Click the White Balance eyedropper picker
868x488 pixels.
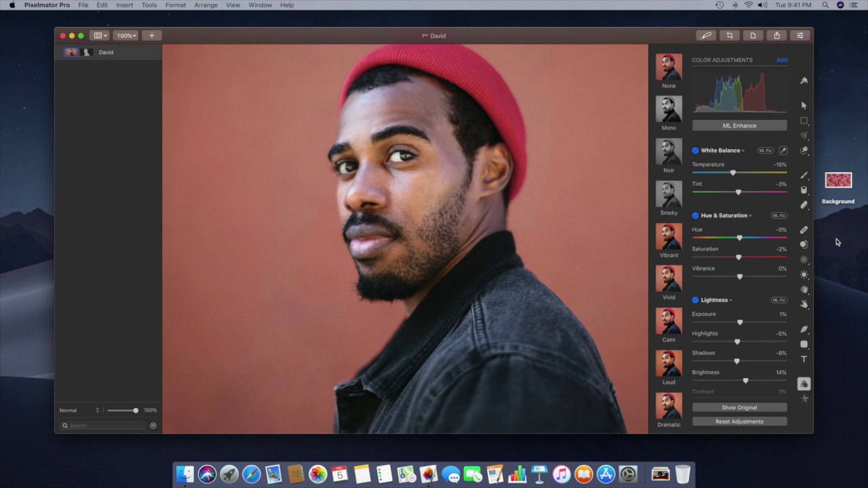(783, 150)
